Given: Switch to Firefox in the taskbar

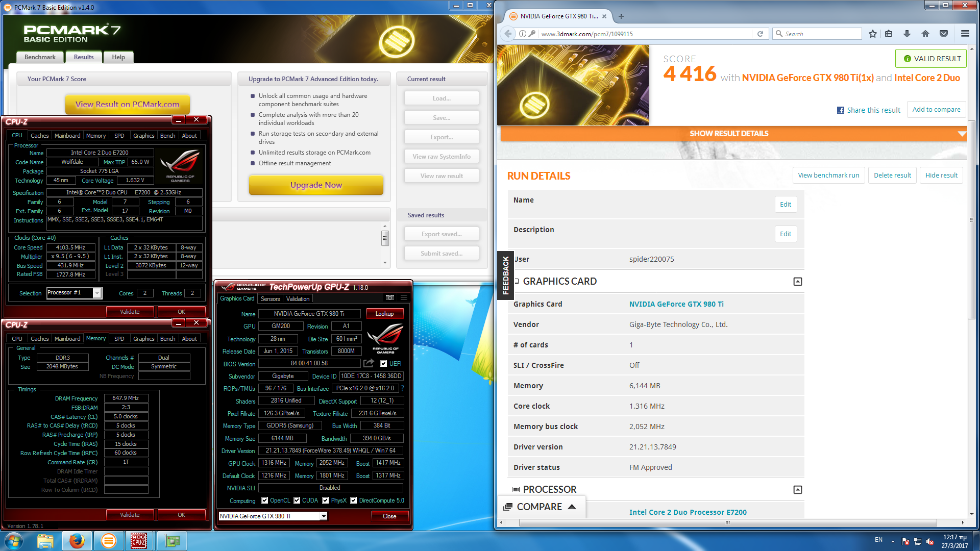Looking at the screenshot, I should (x=77, y=541).
